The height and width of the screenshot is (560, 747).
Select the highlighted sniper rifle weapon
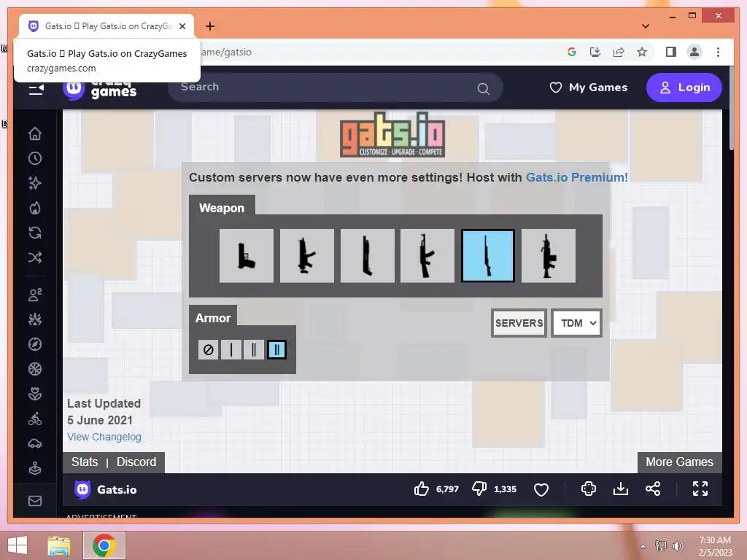point(488,256)
